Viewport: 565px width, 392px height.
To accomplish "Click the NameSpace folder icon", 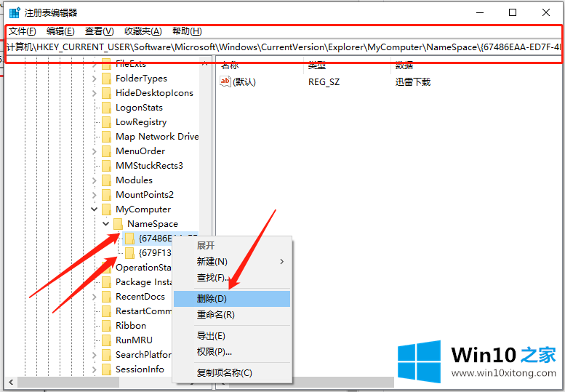I will pos(119,224).
